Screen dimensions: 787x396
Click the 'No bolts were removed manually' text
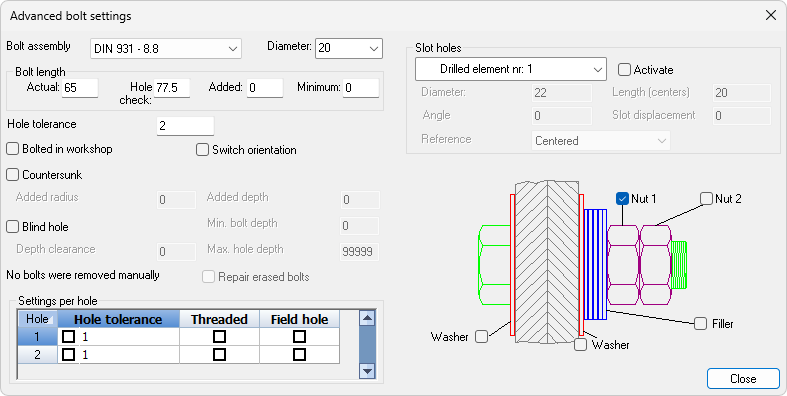click(x=83, y=275)
